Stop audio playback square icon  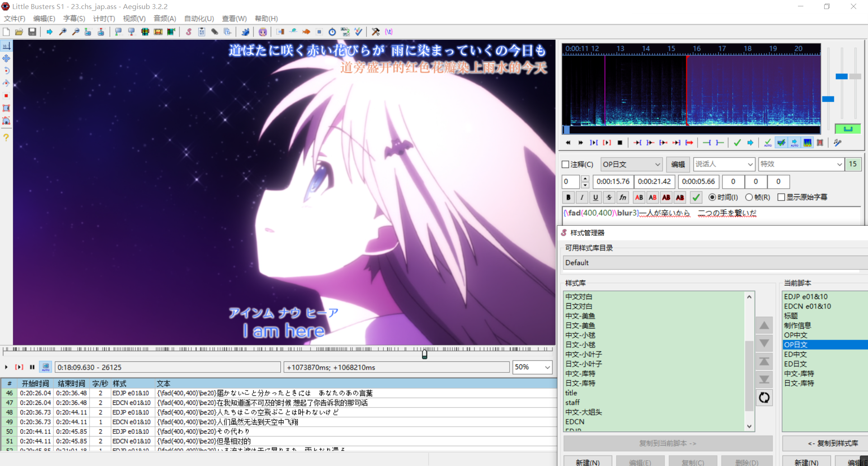coord(620,143)
